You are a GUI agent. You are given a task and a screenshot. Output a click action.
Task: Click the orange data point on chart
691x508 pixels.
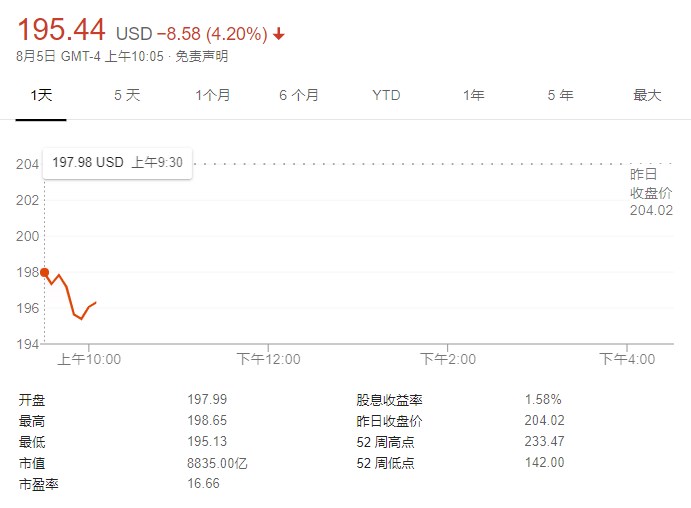[x=44, y=271]
